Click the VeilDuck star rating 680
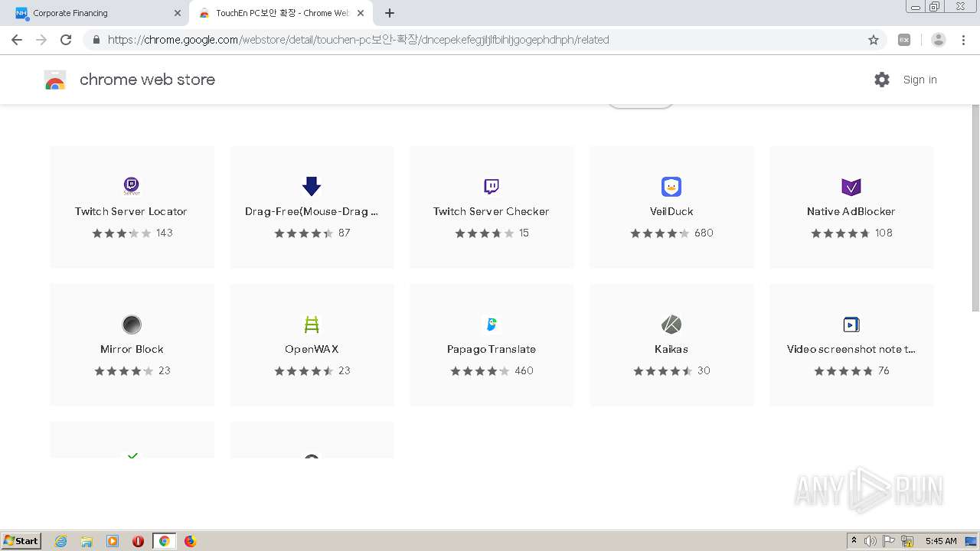Image resolution: width=980 pixels, height=551 pixels. (x=671, y=233)
